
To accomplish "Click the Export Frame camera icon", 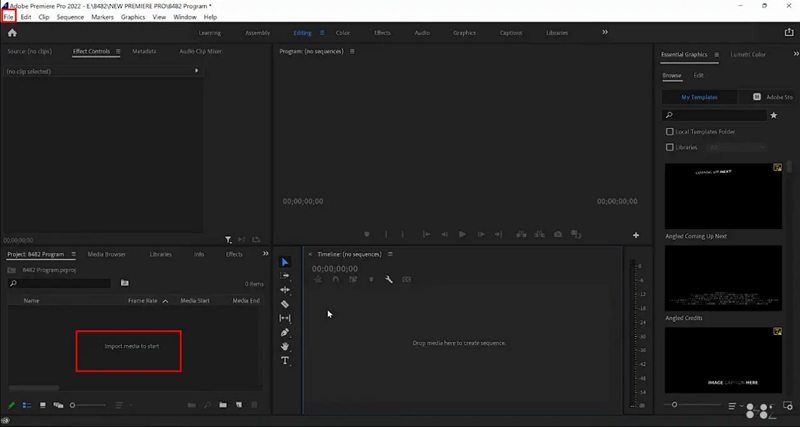I will point(558,234).
